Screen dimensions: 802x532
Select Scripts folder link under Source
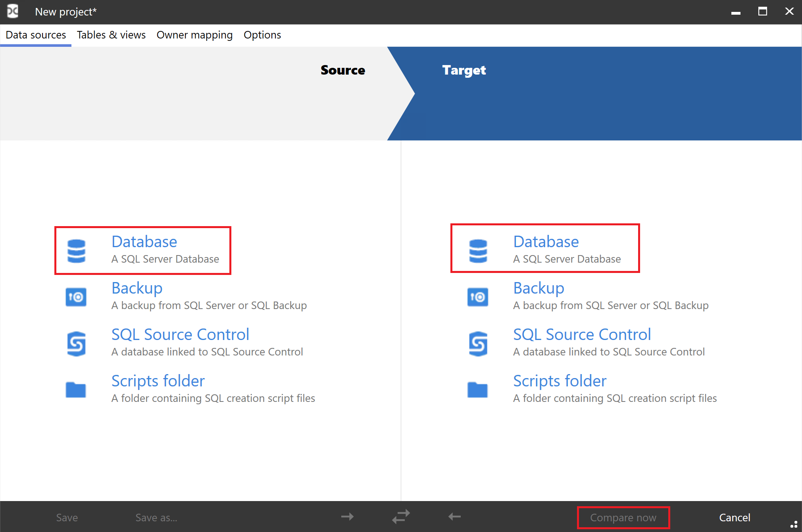(158, 381)
